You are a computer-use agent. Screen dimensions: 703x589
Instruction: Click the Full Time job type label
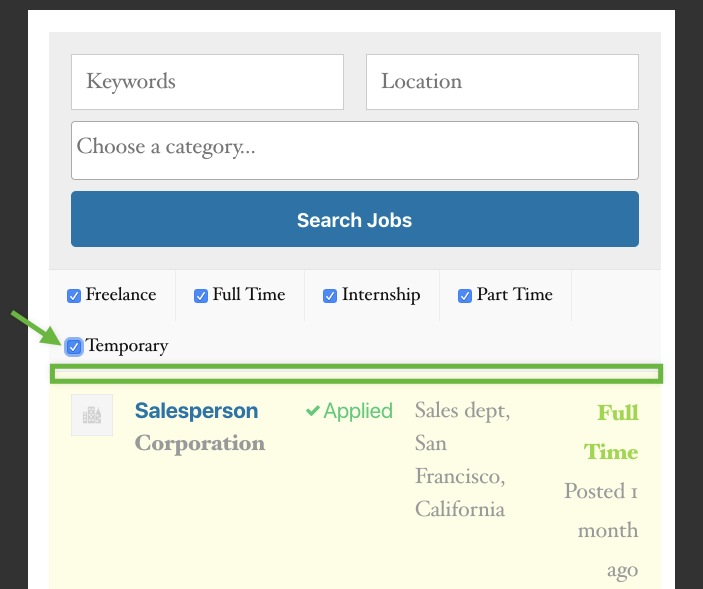tap(611, 432)
